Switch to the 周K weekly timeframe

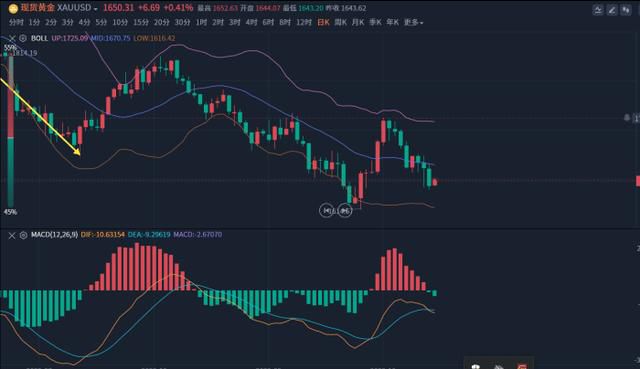point(340,22)
